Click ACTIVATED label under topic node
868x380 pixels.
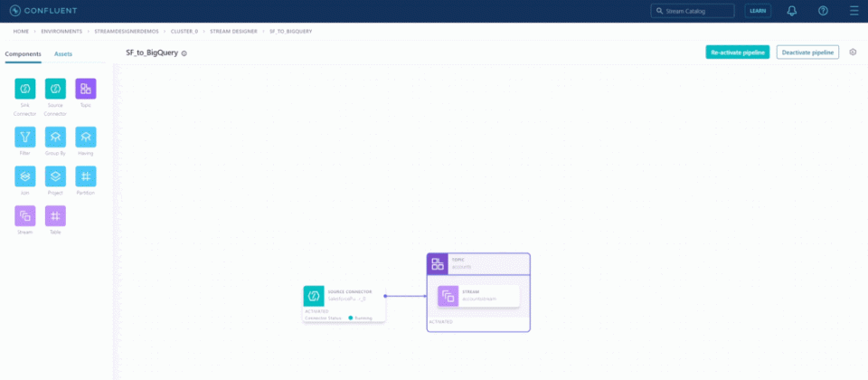point(440,321)
